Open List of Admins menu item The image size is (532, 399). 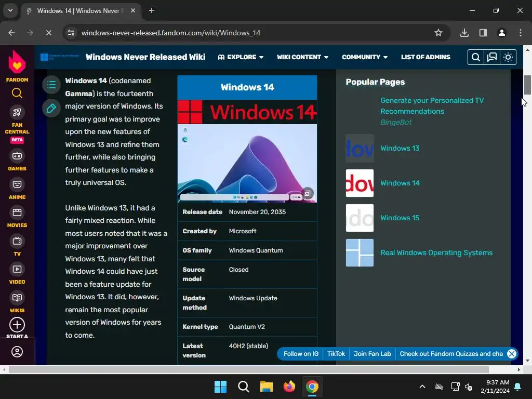point(425,57)
